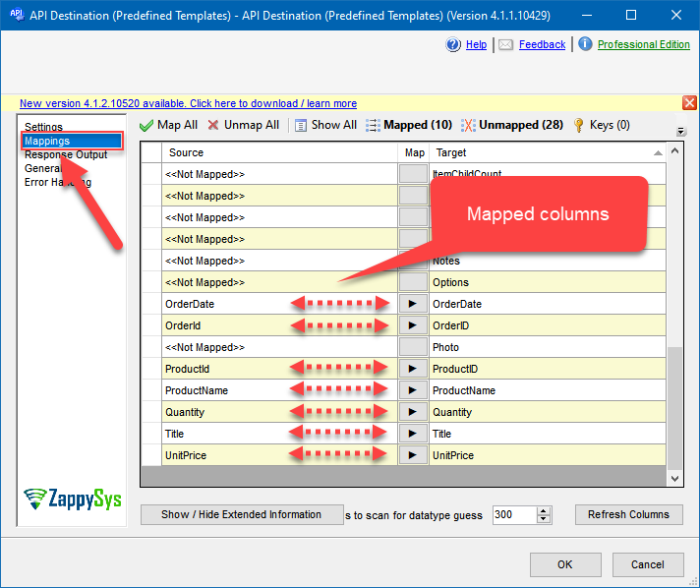
Task: Open the Help link
Action: click(x=476, y=44)
